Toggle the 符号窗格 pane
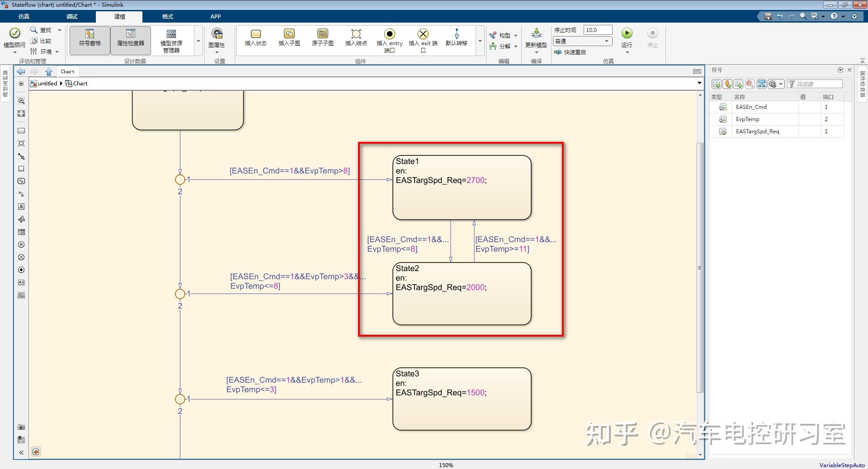Image resolution: width=868 pixels, height=469 pixels. click(89, 40)
